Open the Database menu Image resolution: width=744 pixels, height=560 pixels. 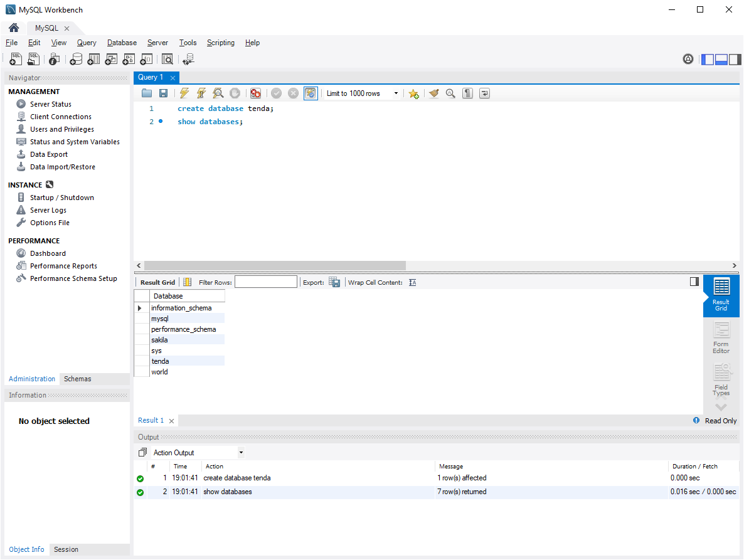pyautogui.click(x=122, y=43)
